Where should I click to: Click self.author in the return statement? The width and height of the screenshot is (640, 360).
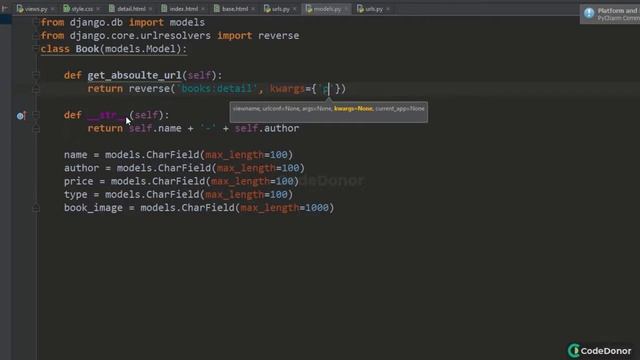[x=267, y=128]
